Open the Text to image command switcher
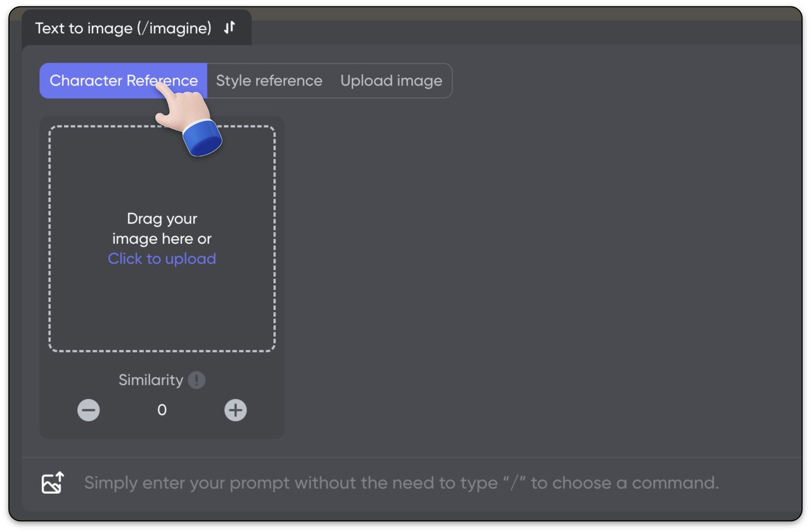This screenshot has width=811, height=532. (x=136, y=28)
